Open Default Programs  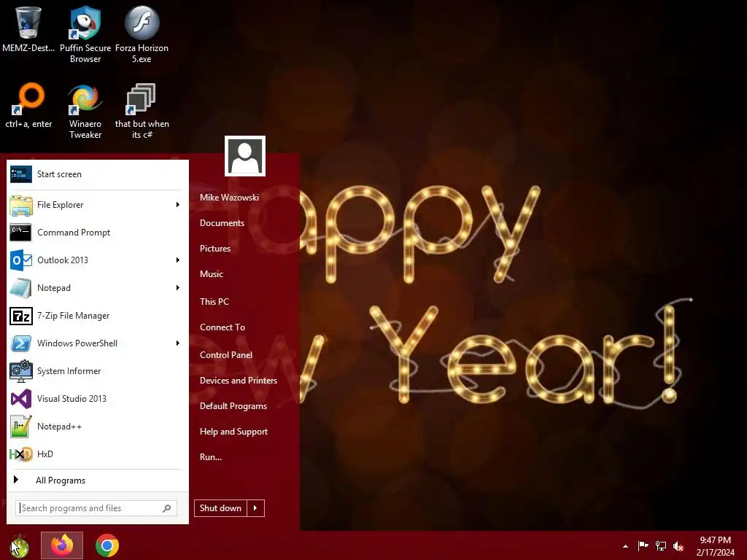tap(233, 406)
